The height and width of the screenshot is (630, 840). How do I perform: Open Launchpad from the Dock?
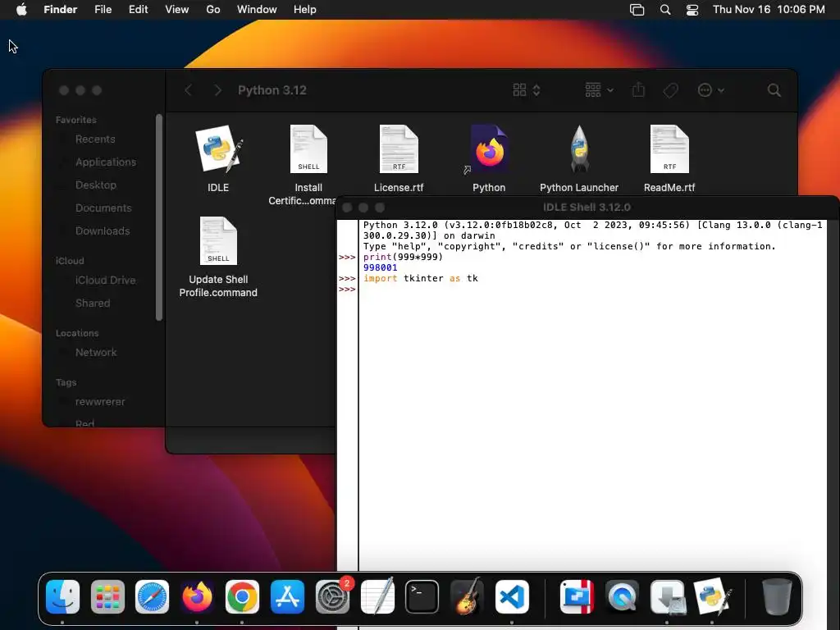[x=107, y=597]
